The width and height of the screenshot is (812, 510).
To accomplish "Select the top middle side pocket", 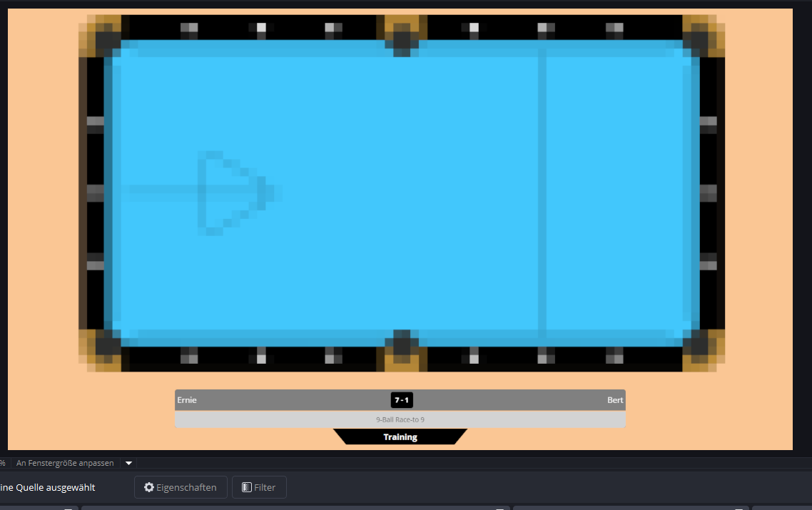I will pyautogui.click(x=402, y=37).
